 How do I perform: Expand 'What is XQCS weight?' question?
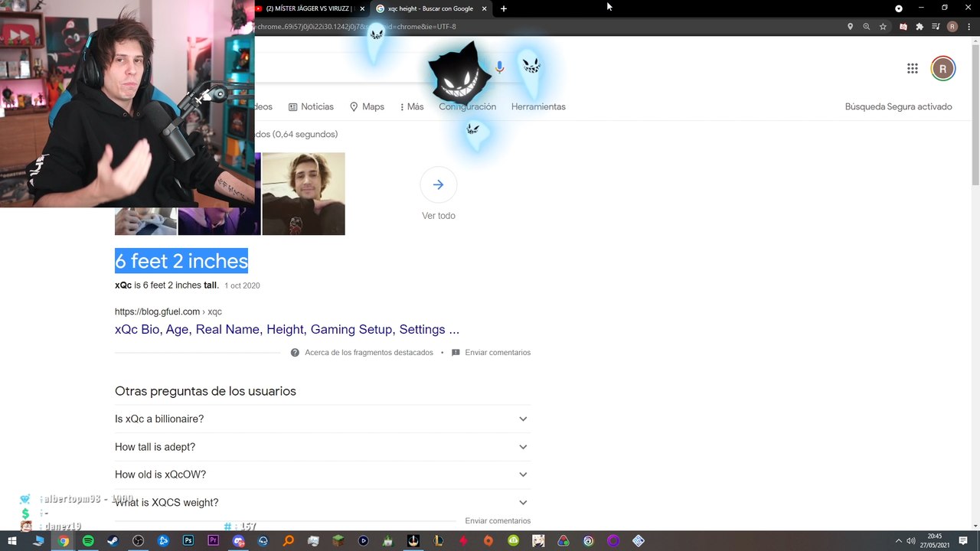[322, 502]
